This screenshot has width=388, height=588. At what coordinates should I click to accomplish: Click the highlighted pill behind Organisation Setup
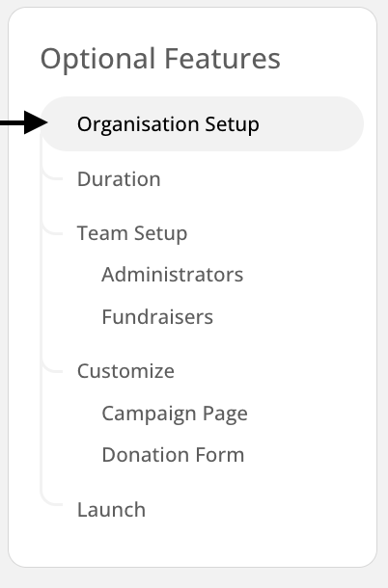202,124
